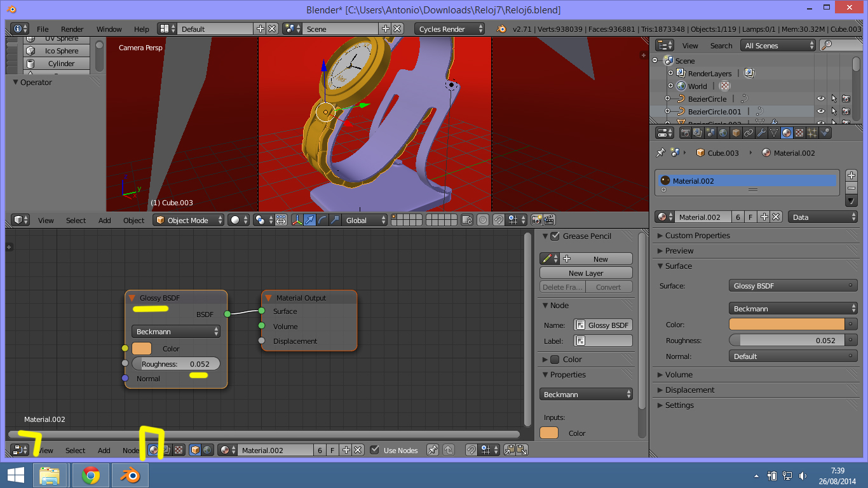Open the Beckmann distribution dropdown on the node
The image size is (868, 488).
pyautogui.click(x=176, y=332)
